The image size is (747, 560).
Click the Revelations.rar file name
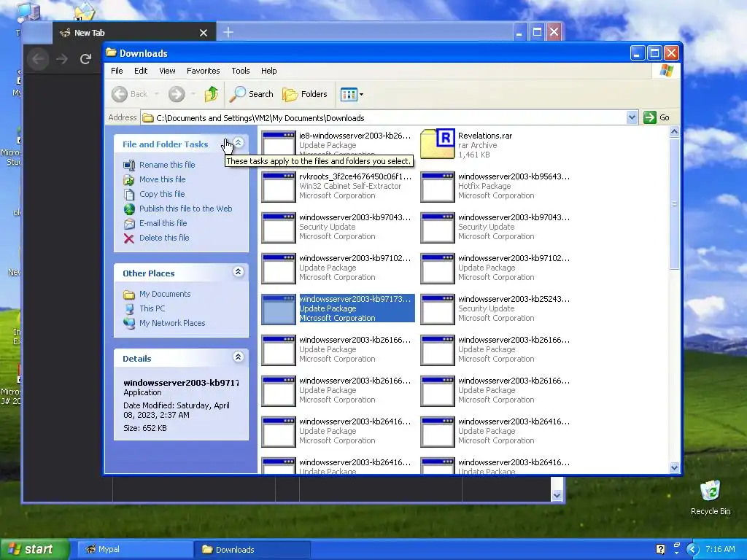coord(485,136)
